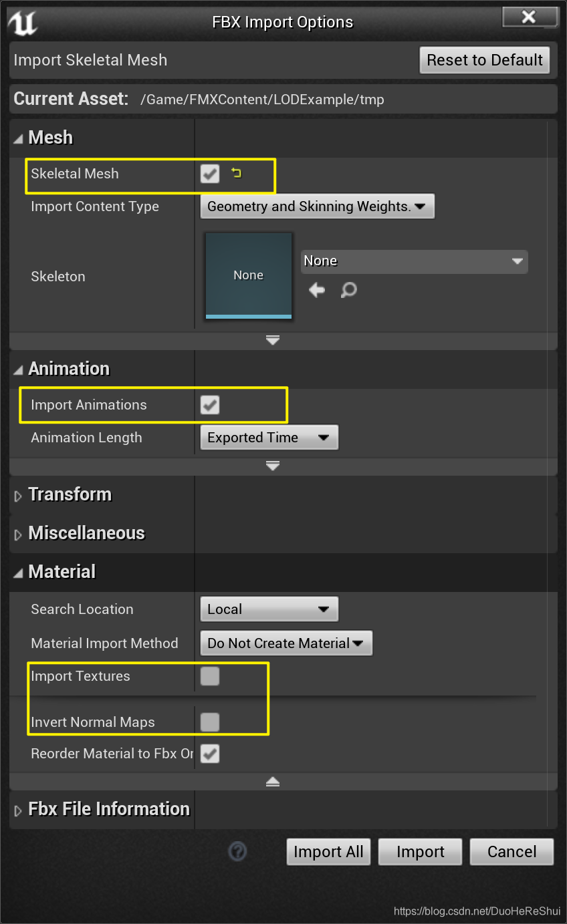Click the Import button

pyautogui.click(x=421, y=852)
